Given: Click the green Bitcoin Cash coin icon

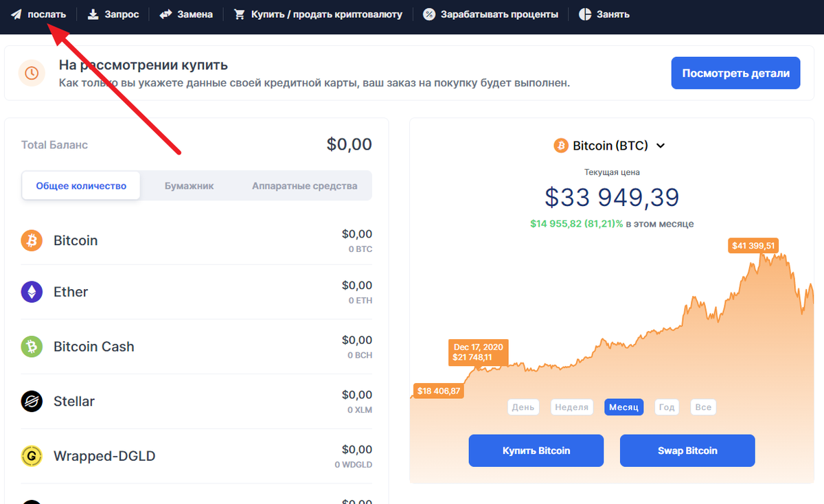Looking at the screenshot, I should click(x=32, y=347).
